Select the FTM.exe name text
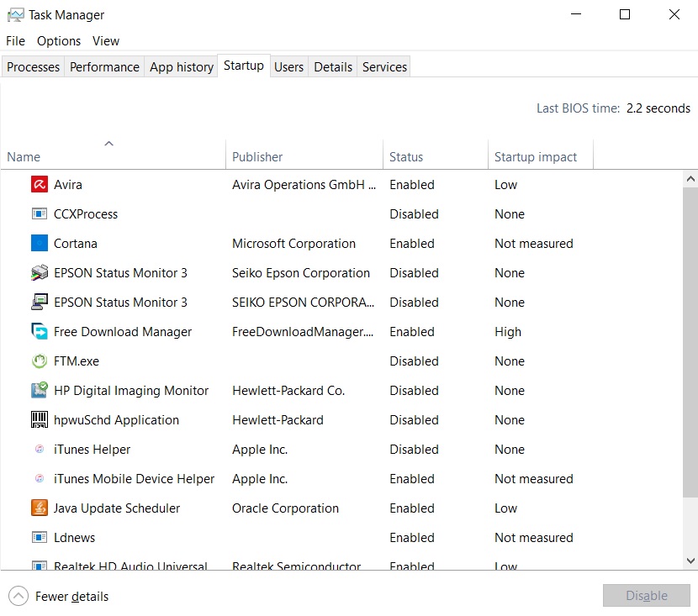This screenshot has height=616, width=698. pyautogui.click(x=77, y=361)
